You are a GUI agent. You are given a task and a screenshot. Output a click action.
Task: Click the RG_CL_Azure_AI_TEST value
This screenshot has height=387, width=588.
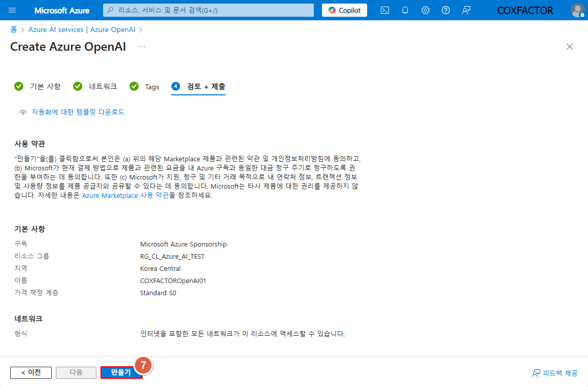tap(172, 257)
